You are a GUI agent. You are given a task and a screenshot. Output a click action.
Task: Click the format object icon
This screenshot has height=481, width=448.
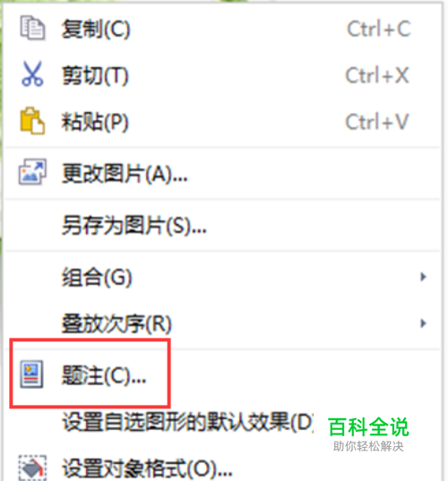tap(32, 468)
